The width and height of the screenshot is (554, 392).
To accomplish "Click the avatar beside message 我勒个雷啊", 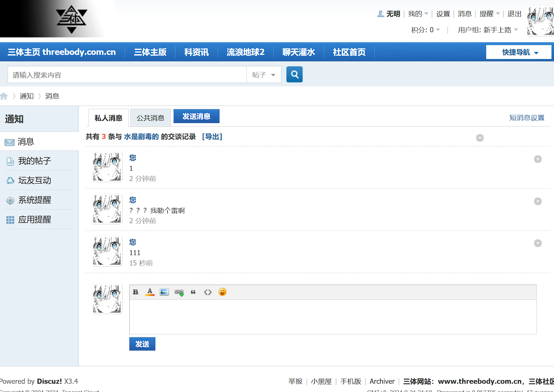I will click(x=107, y=209).
